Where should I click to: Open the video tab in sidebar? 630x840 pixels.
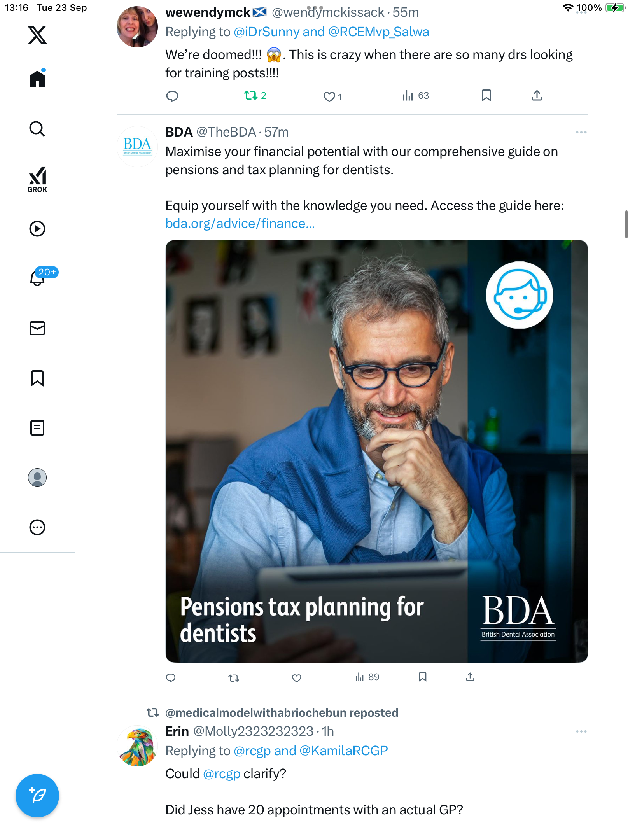(37, 229)
